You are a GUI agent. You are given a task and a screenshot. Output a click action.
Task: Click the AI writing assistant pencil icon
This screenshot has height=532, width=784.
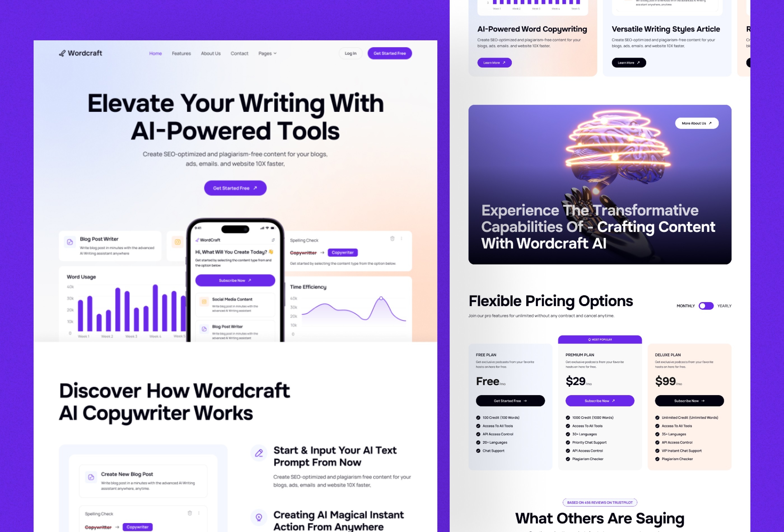tap(258, 453)
